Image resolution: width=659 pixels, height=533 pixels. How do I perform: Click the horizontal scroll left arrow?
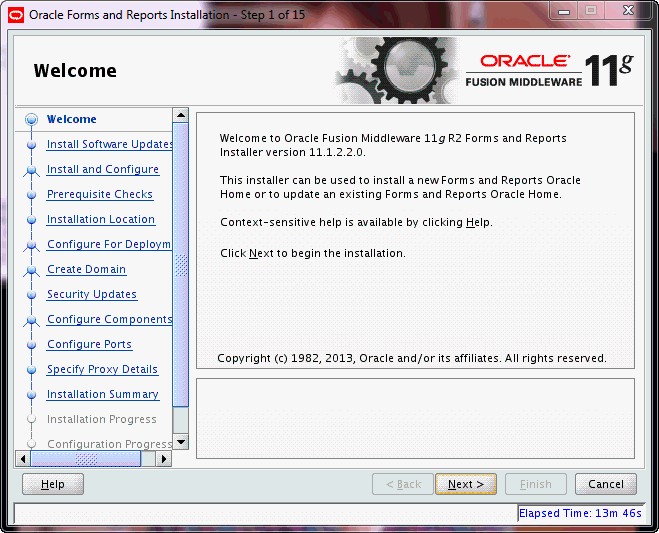pos(23,459)
